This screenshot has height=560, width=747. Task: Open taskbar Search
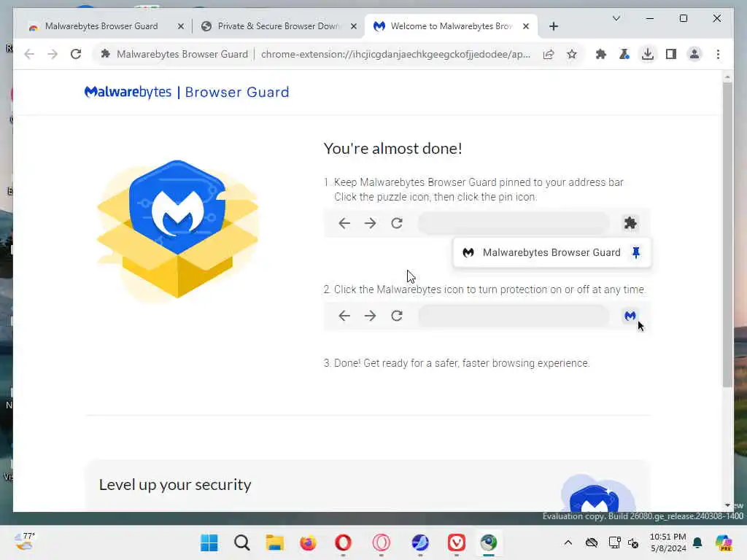tap(242, 542)
